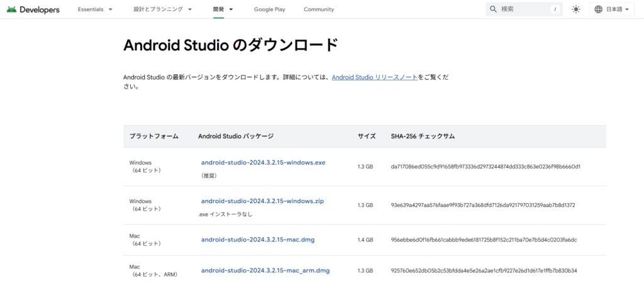Download android-studio-2024.3.2.15-mac_arm.dmg
644x281 pixels.
[x=265, y=270]
